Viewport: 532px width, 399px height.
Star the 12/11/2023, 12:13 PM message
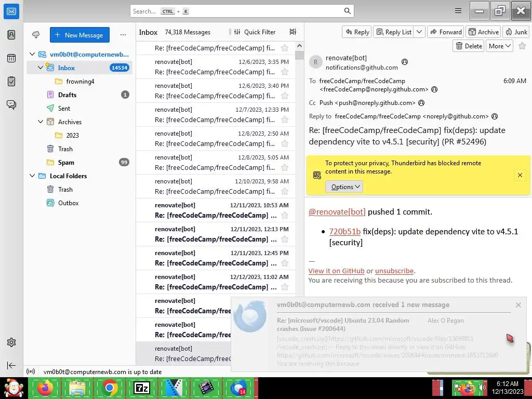click(285, 239)
